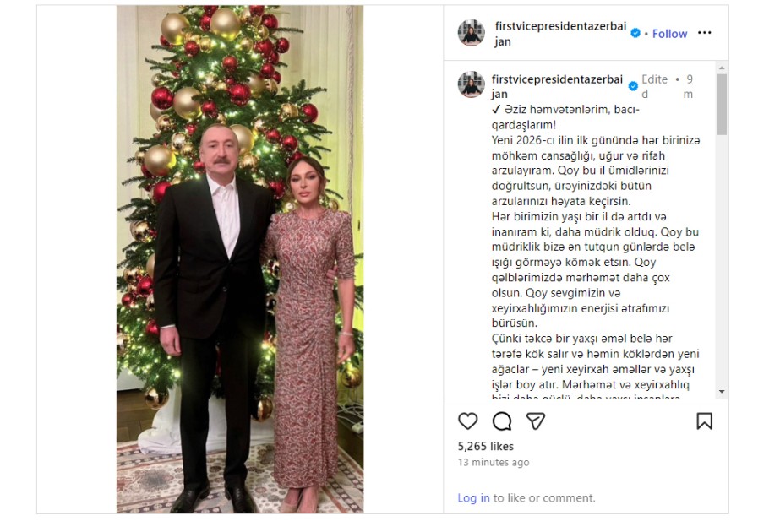Open the Log in link
Viewport: 780px width, 532px height.
(x=473, y=497)
